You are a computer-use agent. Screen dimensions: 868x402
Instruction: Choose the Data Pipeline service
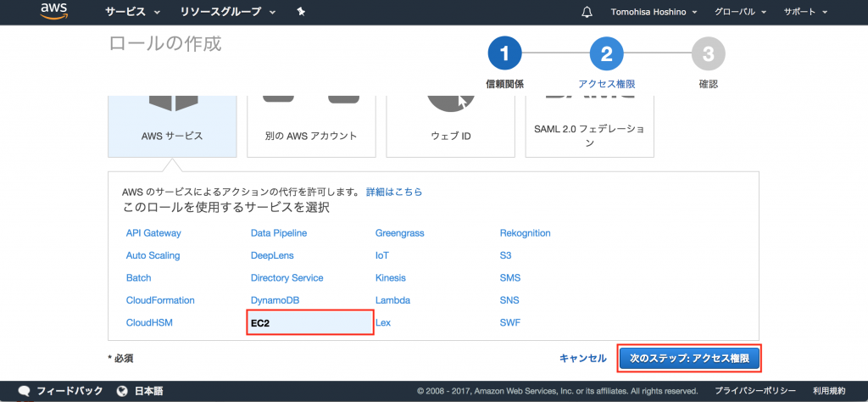(x=279, y=233)
